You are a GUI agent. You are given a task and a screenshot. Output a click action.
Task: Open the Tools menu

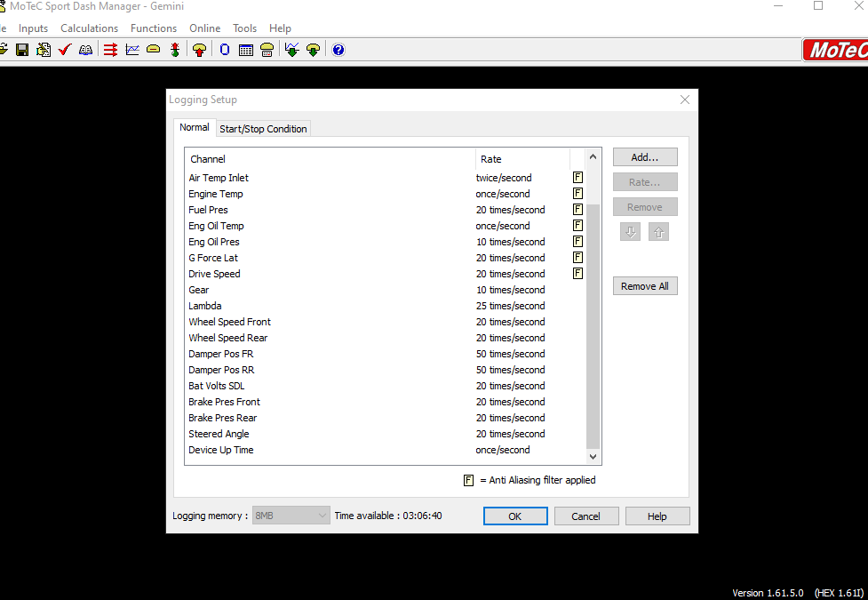pyautogui.click(x=244, y=28)
